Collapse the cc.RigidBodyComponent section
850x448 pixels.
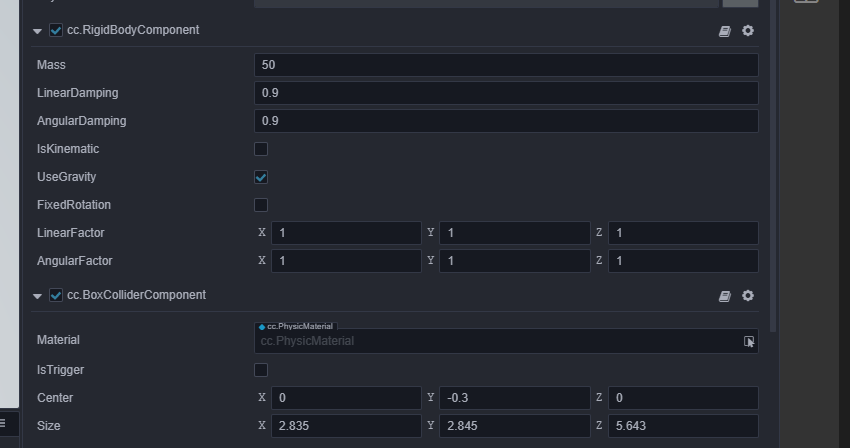click(x=38, y=31)
